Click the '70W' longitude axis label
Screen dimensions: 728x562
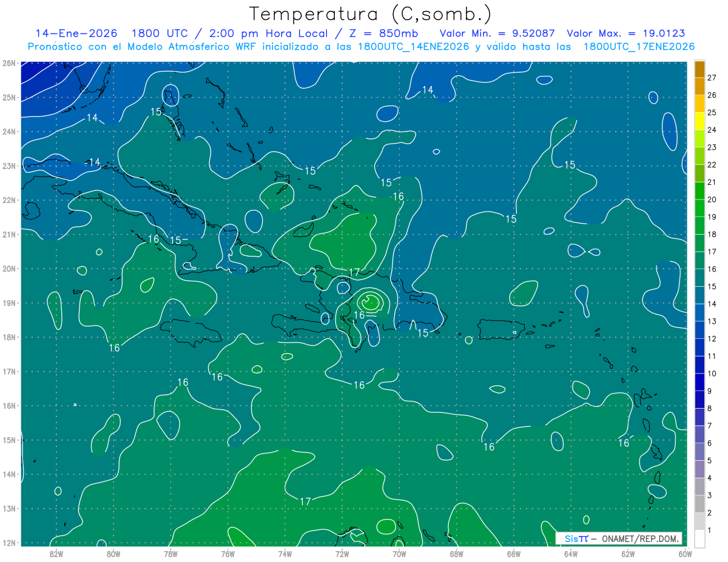coord(399,554)
